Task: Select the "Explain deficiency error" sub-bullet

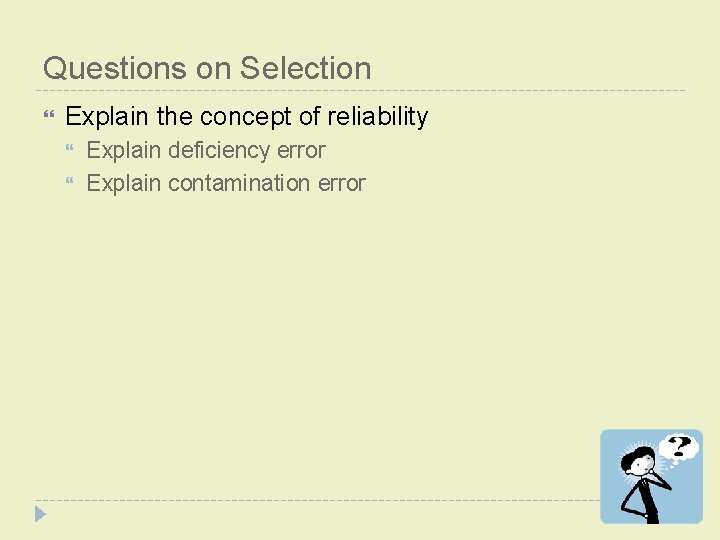Action: 206,150
